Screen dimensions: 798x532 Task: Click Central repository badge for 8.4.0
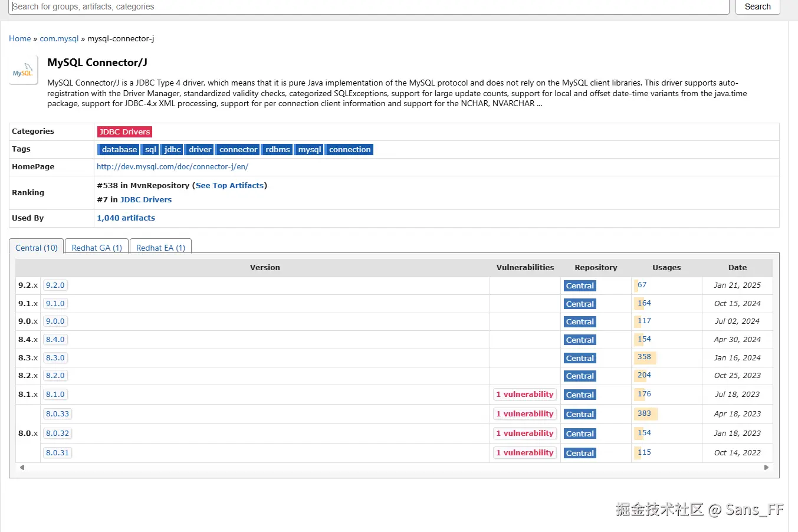pos(580,340)
